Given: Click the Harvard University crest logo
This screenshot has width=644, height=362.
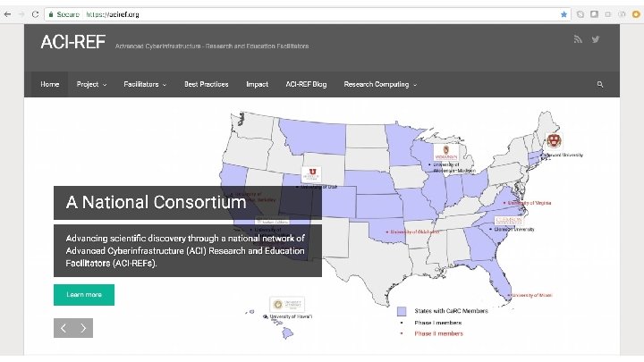Looking at the screenshot, I should coord(554,141).
